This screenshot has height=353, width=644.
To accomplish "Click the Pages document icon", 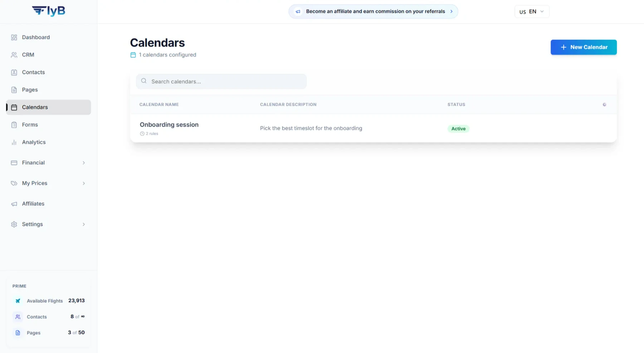I will point(14,90).
